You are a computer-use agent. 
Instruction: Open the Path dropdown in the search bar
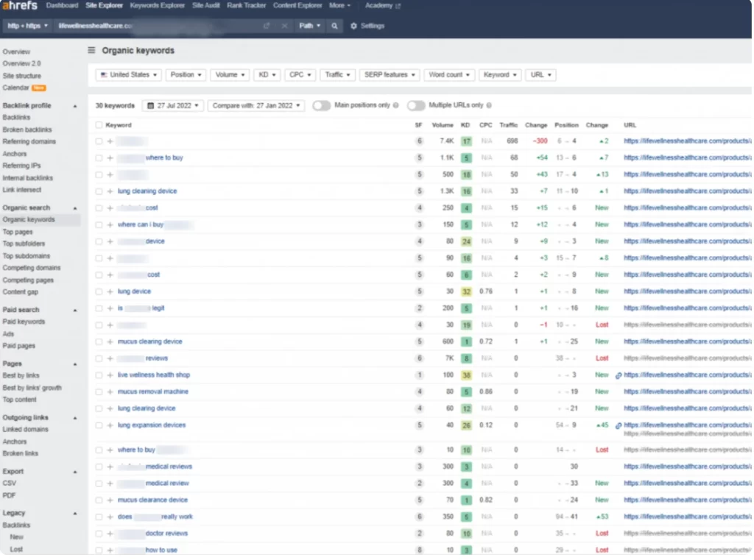[x=309, y=26]
